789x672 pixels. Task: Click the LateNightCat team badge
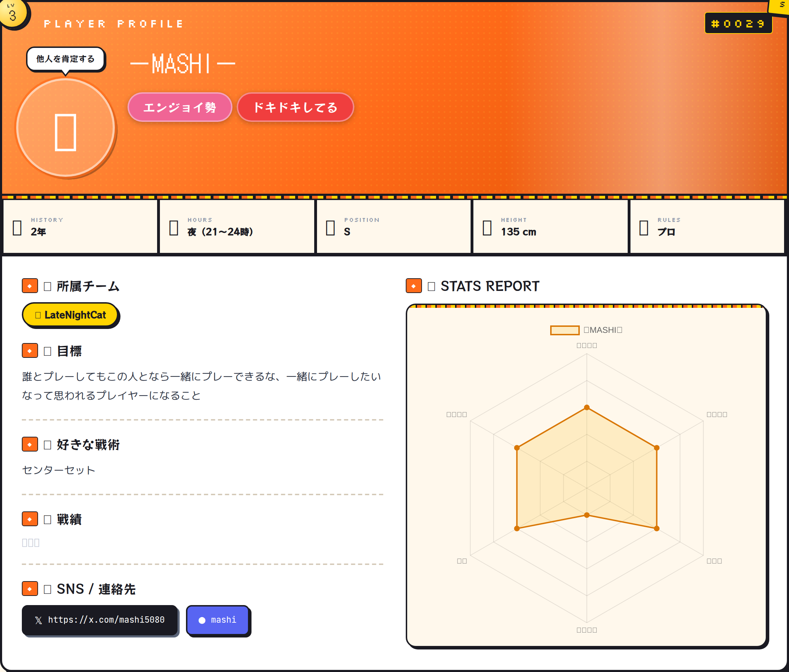(70, 315)
